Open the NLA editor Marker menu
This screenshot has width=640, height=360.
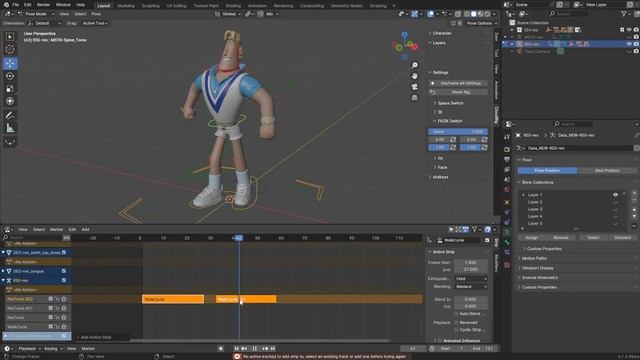[56, 229]
